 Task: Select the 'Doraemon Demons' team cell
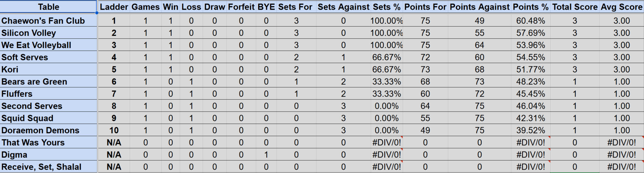tap(40, 130)
